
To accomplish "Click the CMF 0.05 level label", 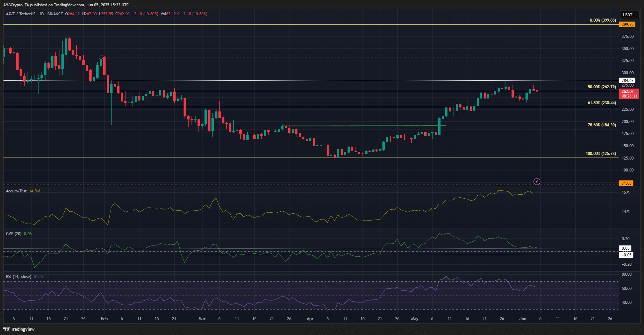I will (625, 248).
